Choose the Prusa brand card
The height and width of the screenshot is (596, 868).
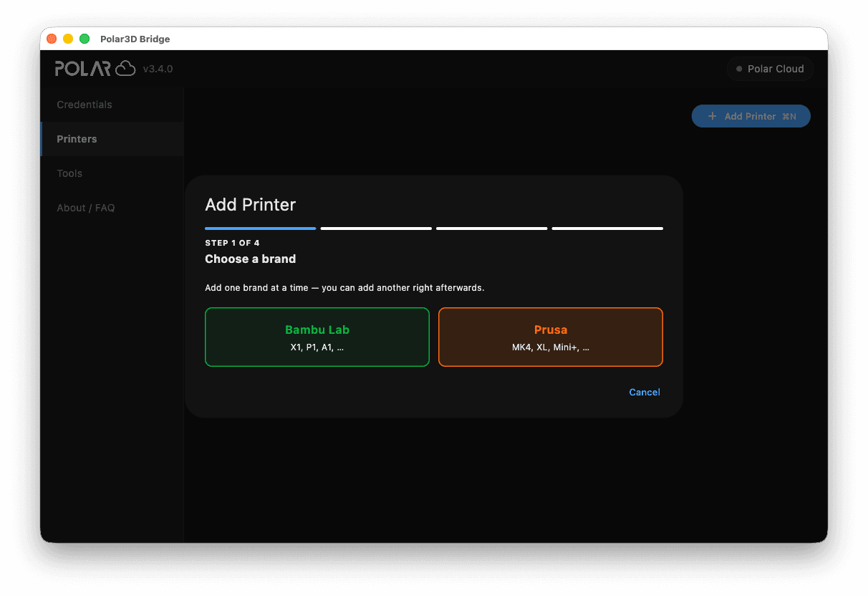[551, 337]
